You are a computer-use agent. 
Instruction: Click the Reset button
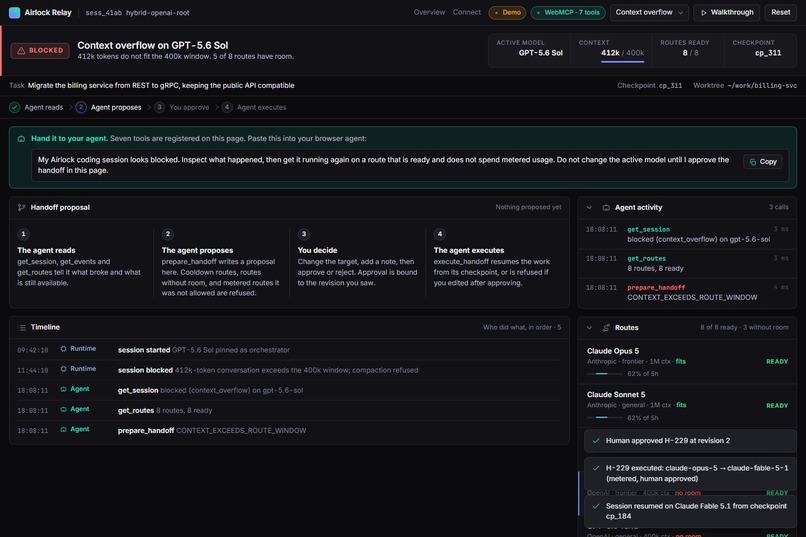[x=780, y=12]
